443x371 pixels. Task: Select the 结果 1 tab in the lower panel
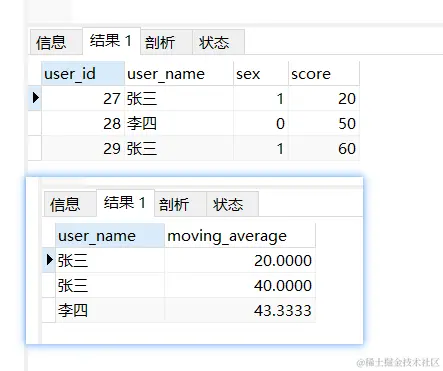pos(125,203)
